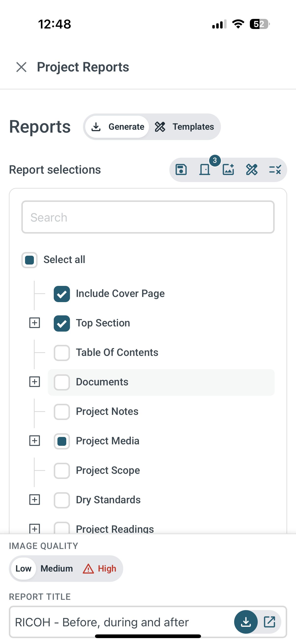Set image quality to High
Viewport: 296px width, 644px height.
click(100, 569)
